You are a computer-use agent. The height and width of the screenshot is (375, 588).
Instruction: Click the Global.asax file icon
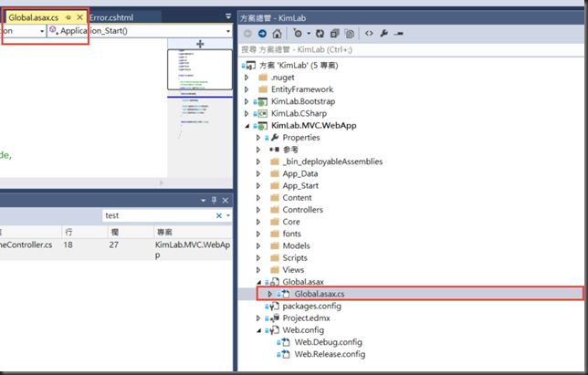(275, 282)
